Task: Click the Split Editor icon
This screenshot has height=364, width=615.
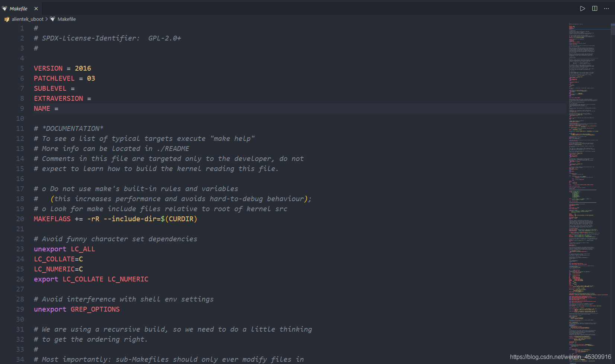Action: 595,9
